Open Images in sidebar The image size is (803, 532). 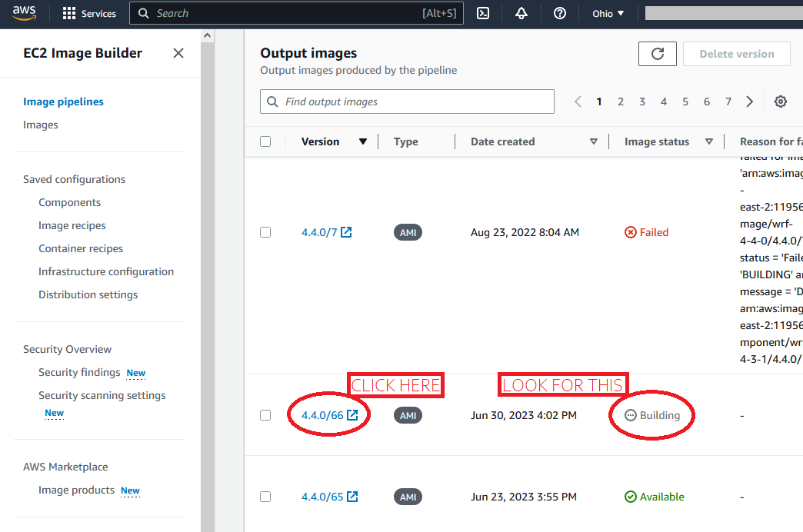[41, 125]
